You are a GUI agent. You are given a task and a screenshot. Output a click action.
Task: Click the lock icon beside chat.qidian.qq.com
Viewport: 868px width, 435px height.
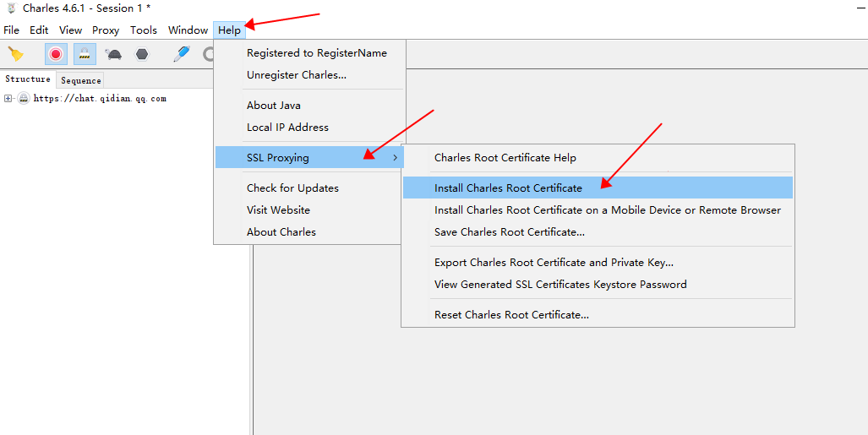click(24, 99)
